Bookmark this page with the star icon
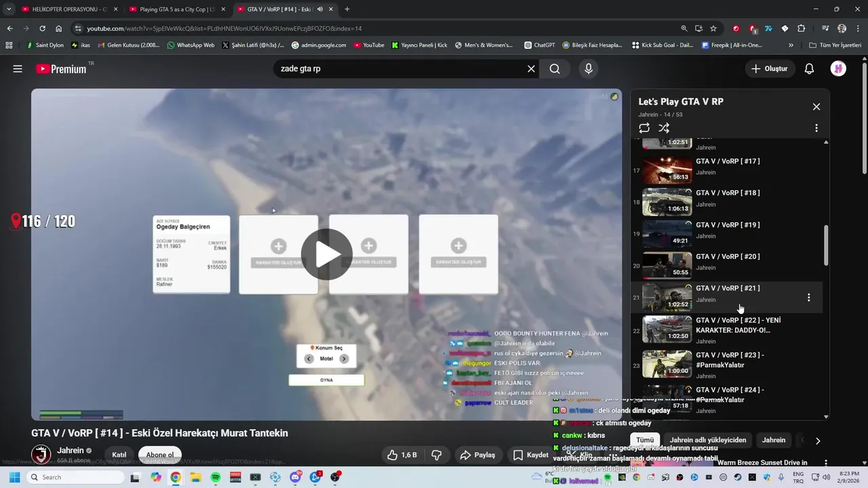The width and height of the screenshot is (868, 488). 713,28
